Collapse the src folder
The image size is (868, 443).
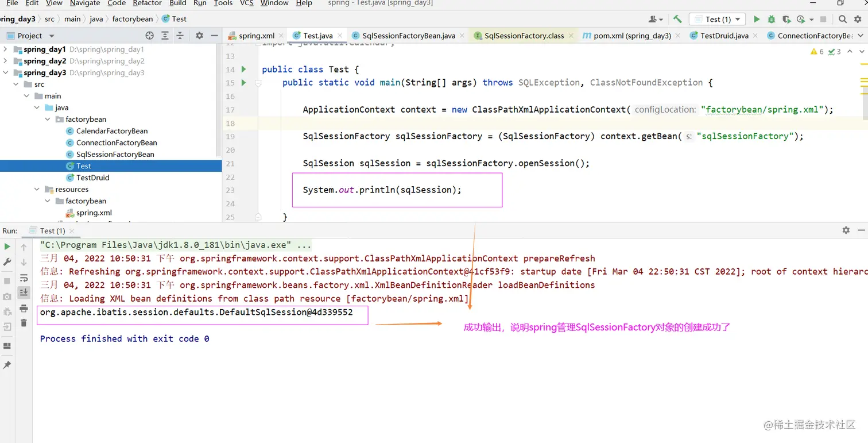[x=17, y=84]
